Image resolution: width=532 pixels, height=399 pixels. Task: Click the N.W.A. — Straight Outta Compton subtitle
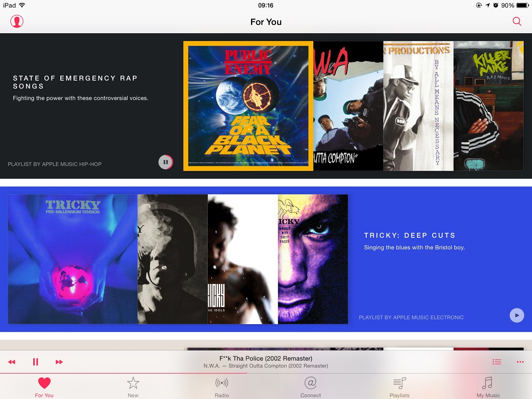[x=266, y=366]
